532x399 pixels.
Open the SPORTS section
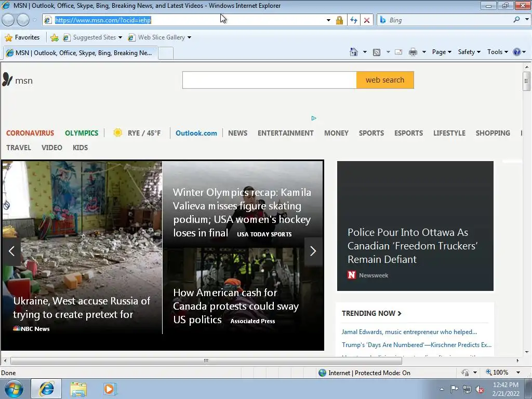point(371,133)
